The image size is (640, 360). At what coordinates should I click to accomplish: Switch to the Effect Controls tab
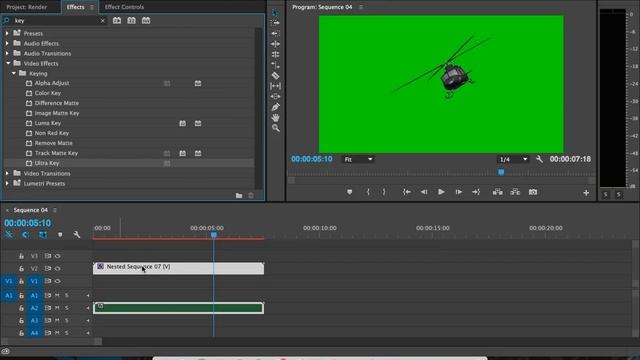pyautogui.click(x=124, y=7)
